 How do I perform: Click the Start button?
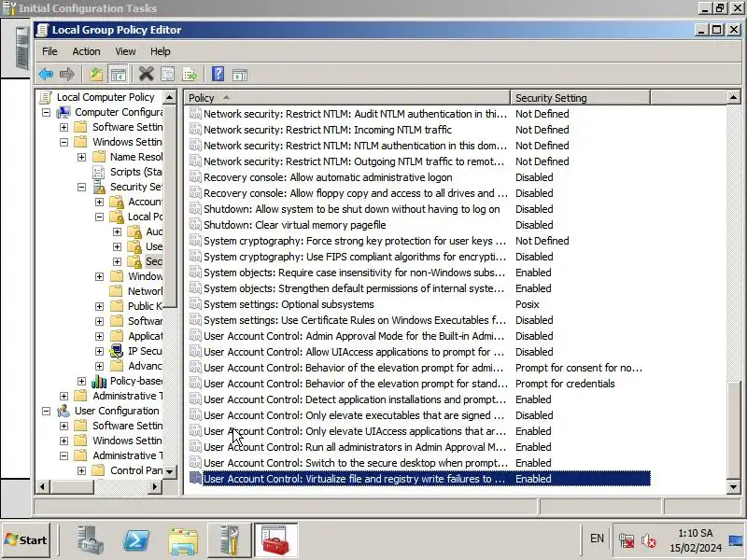(26, 540)
